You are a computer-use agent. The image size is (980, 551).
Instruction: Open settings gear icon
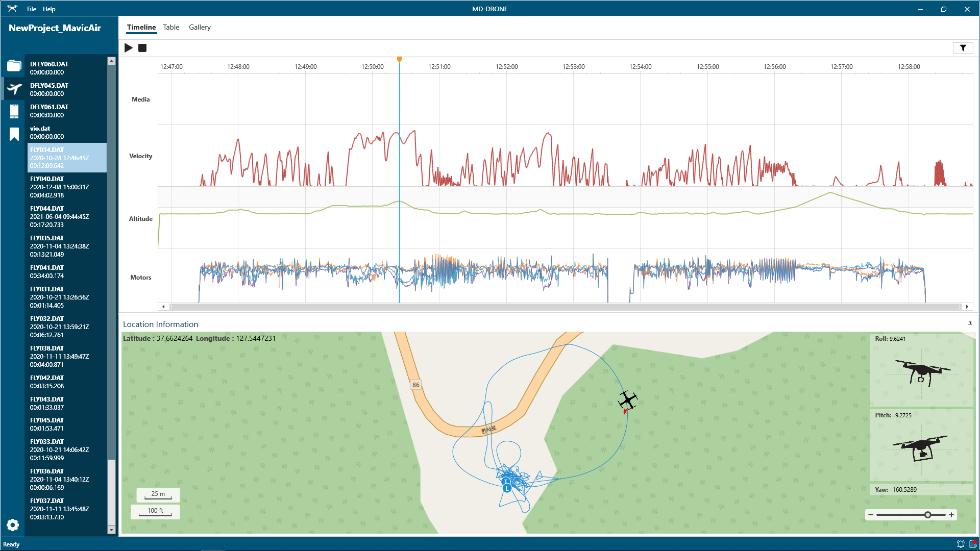coord(13,525)
